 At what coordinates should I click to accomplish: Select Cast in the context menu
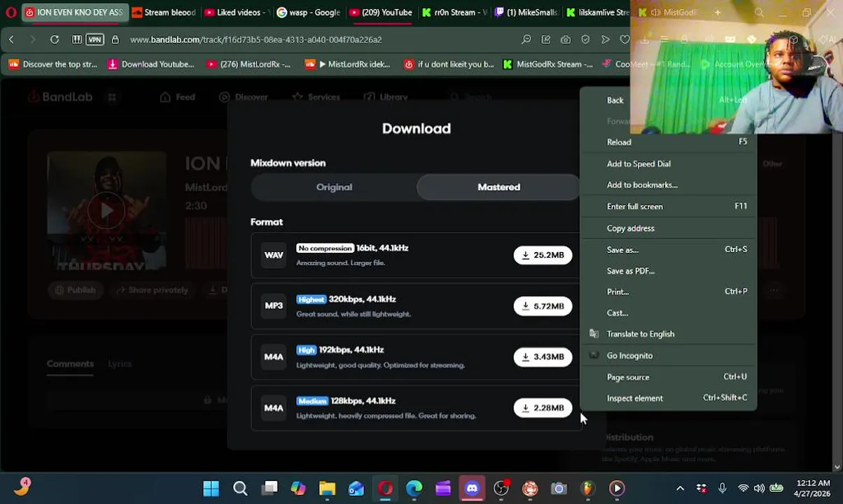pyautogui.click(x=668, y=313)
